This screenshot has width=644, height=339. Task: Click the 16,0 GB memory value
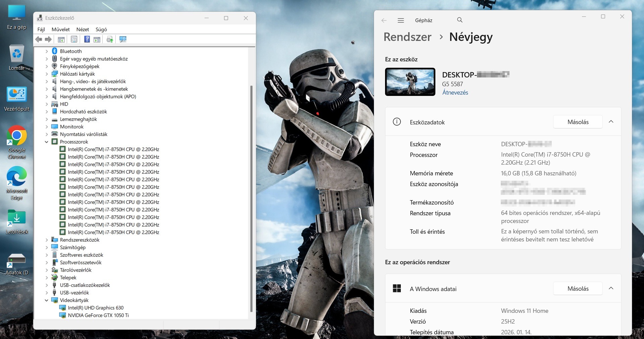coord(539,173)
